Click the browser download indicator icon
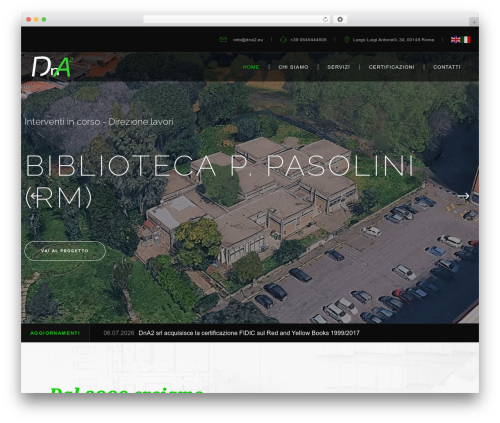 [x=340, y=20]
